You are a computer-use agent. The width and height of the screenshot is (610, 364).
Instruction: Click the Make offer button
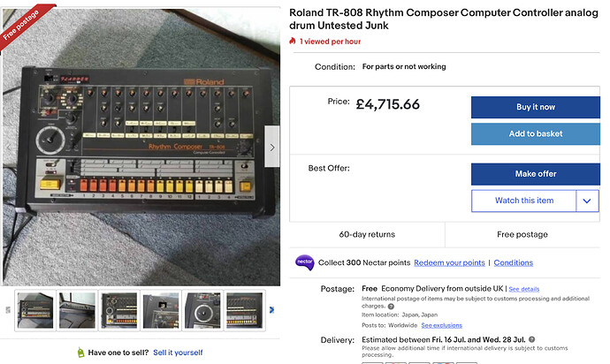click(535, 174)
